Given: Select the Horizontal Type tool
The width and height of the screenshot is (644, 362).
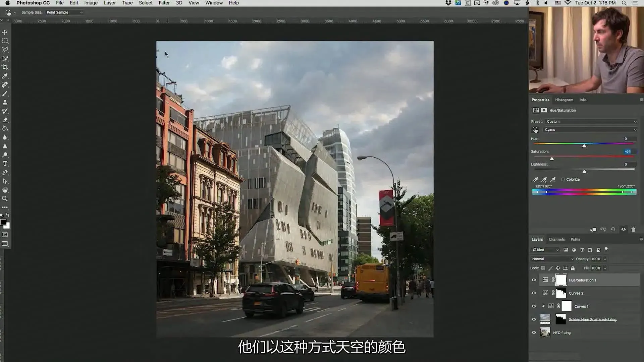Looking at the screenshot, I should 5,164.
